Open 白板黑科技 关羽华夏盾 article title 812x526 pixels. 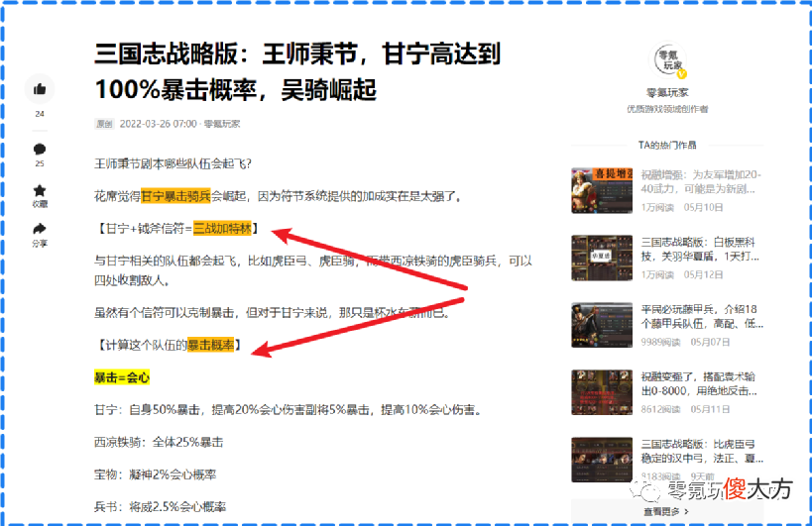click(700, 249)
